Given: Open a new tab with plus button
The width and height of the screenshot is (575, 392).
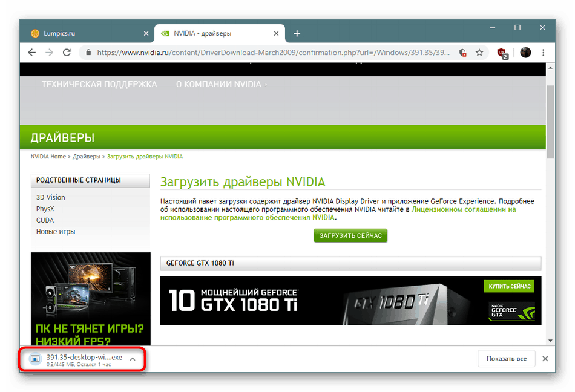Looking at the screenshot, I should [297, 34].
